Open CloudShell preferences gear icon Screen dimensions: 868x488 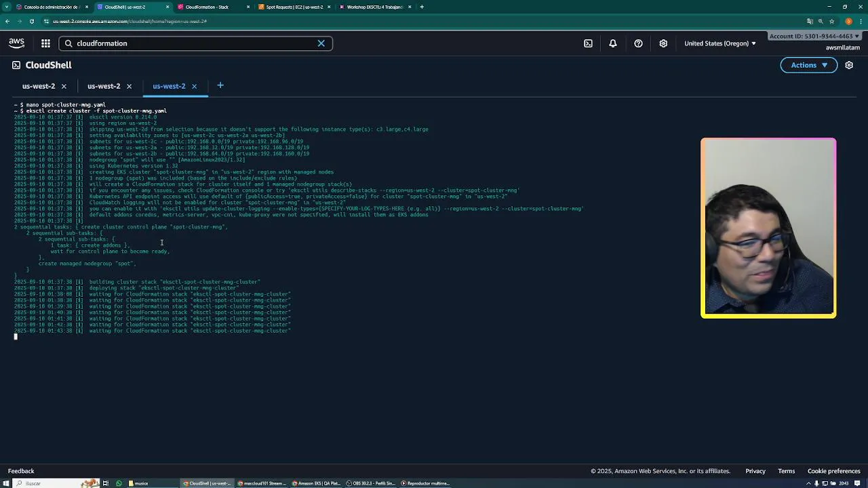849,65
